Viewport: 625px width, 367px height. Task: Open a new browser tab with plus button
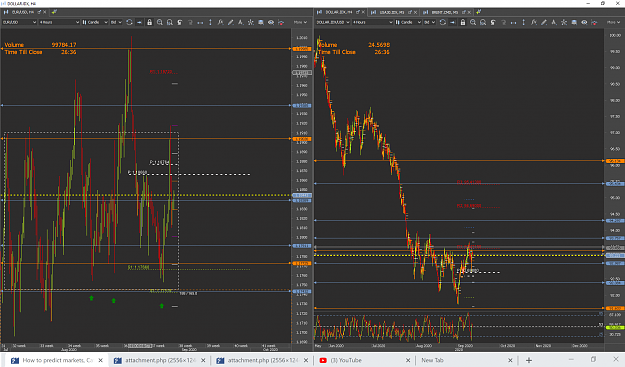(x=529, y=360)
